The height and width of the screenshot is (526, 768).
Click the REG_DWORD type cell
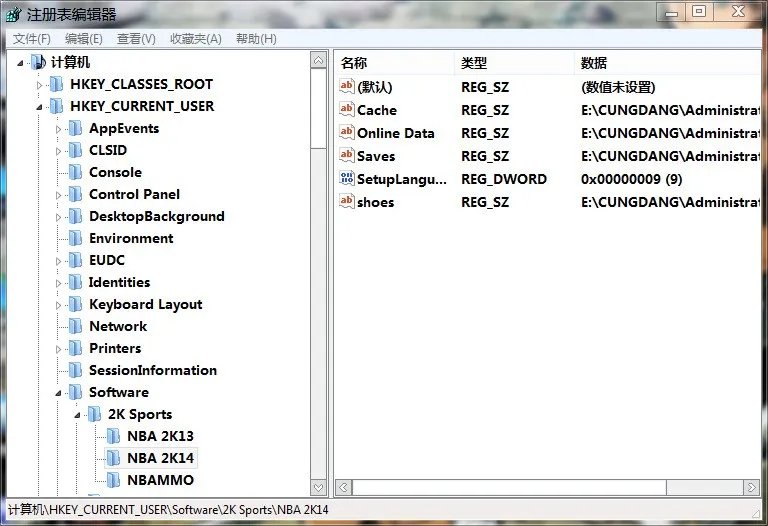click(x=504, y=179)
